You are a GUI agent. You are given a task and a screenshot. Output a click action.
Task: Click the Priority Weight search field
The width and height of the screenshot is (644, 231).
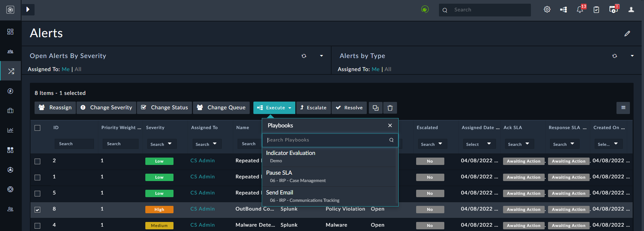120,144
